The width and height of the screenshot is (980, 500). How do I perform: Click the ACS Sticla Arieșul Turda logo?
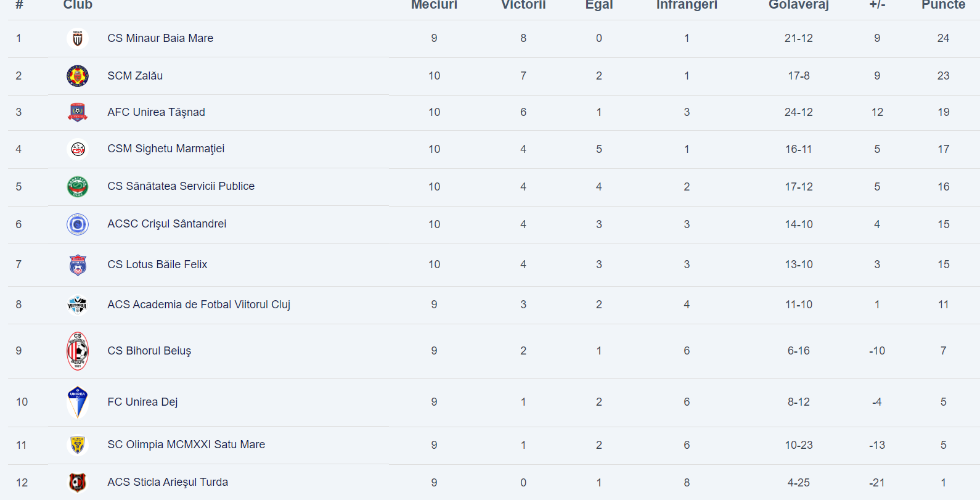point(78,482)
